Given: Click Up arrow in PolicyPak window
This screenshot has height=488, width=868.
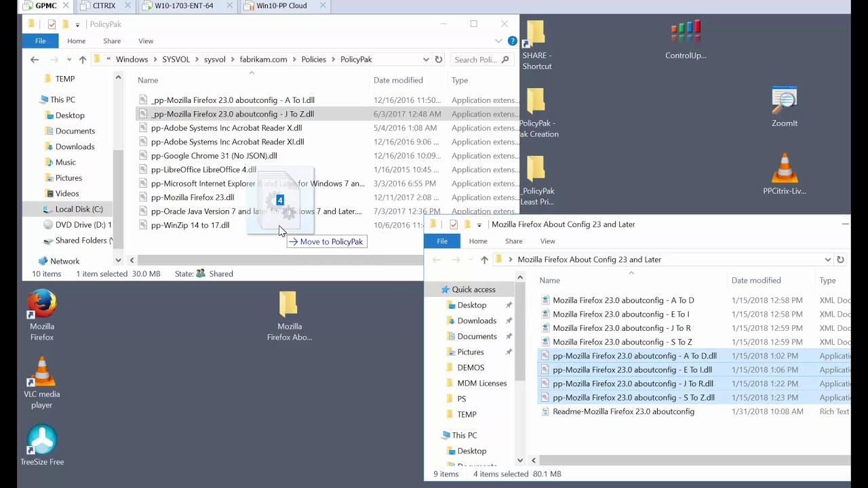Looking at the screenshot, I should tap(82, 60).
